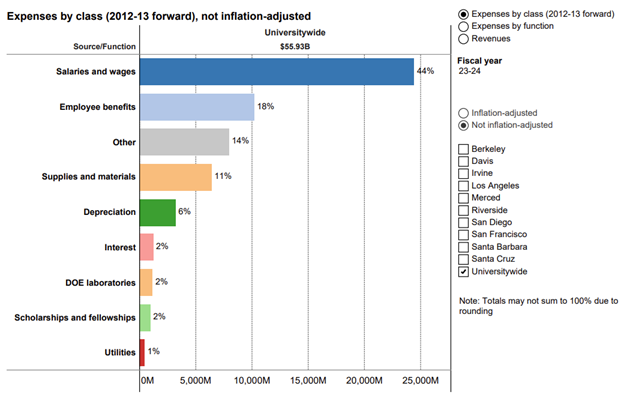624x395 pixels.
Task: Enable the Davis checkbox
Action: click(x=463, y=161)
